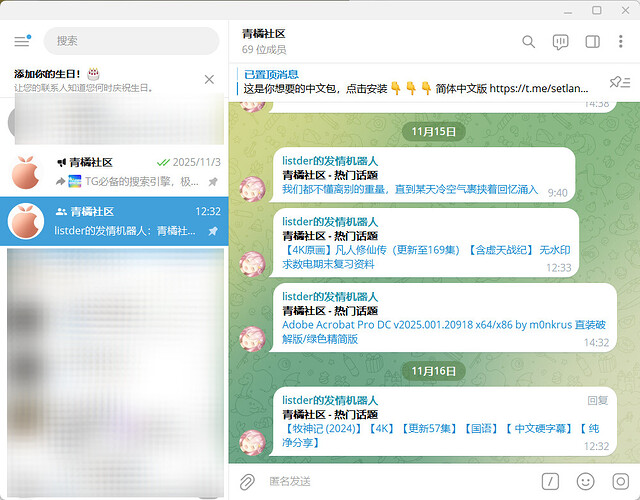Click the round camera icon in message bar
Screen dimensions: 640x500
[x=620, y=481]
